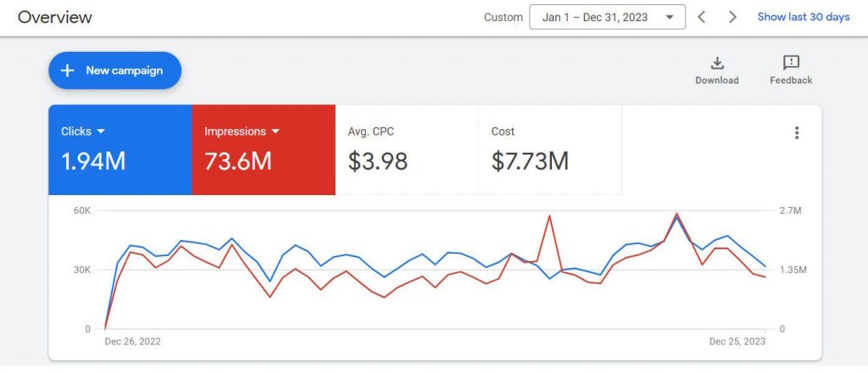The image size is (868, 374).
Task: Click the Custom date range label
Action: pos(503,17)
